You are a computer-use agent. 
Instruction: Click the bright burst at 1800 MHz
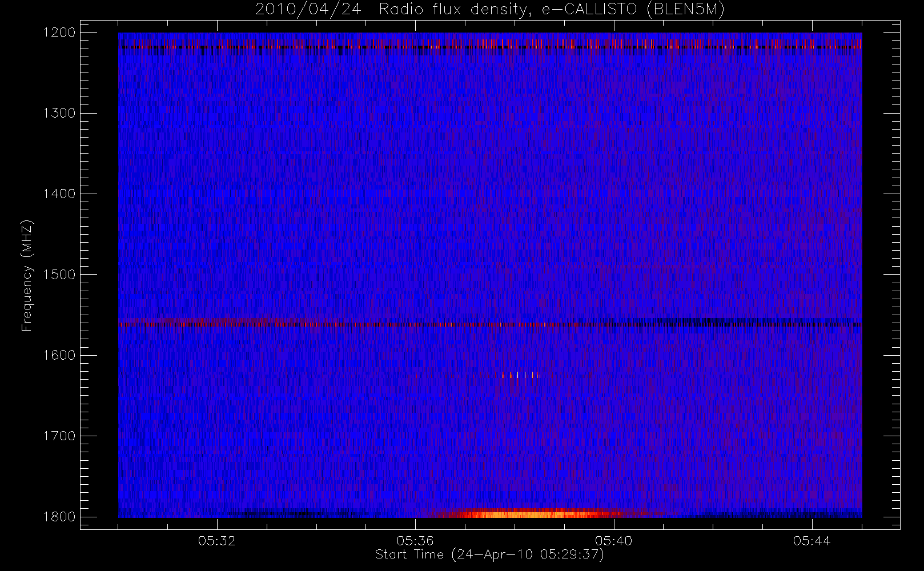[531, 513]
